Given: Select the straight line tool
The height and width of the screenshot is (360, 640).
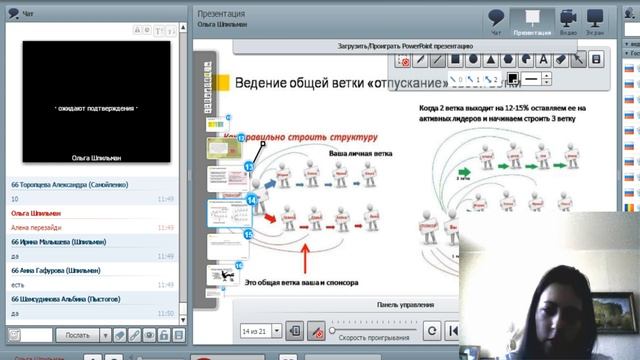Looking at the screenshot, I should 438,60.
